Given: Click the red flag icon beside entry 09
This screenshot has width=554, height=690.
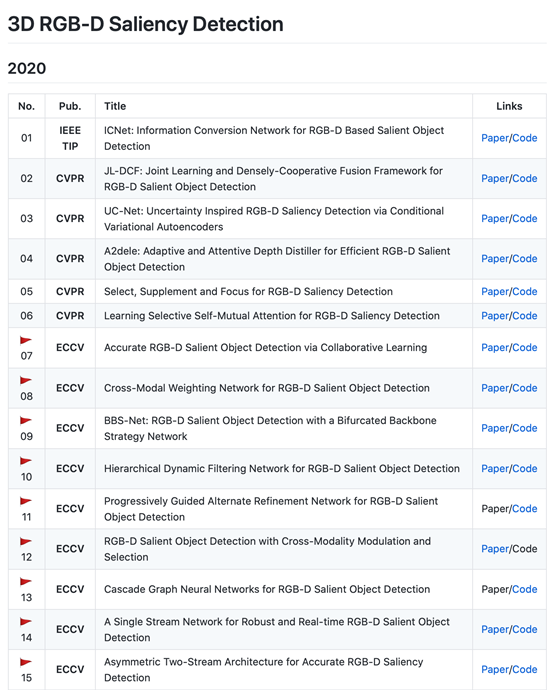Looking at the screenshot, I should coord(26,421).
